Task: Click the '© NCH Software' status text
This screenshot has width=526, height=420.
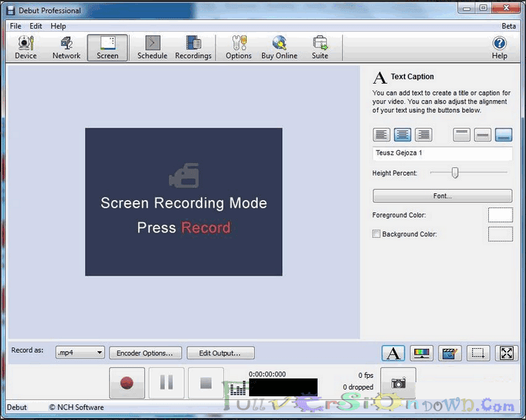Action: pyautogui.click(x=76, y=407)
